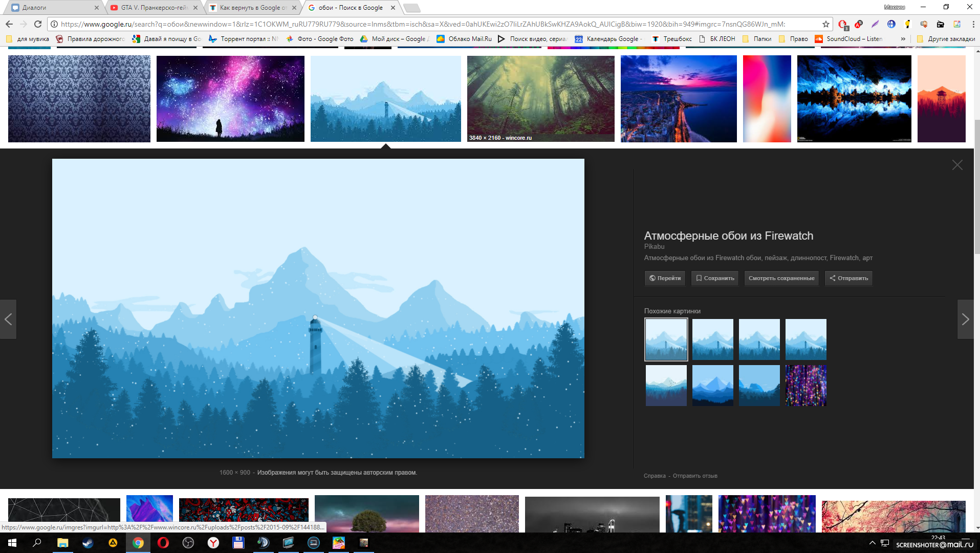This screenshot has width=980, height=553.
Task: Go back with the browser back arrow
Action: coord(9,24)
